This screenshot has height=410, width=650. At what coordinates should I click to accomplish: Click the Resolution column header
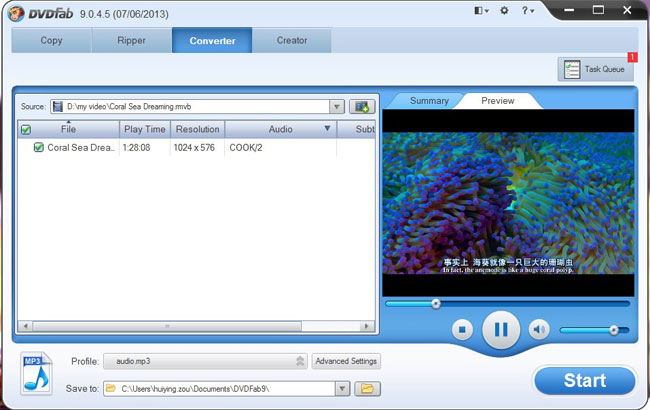[x=197, y=129]
